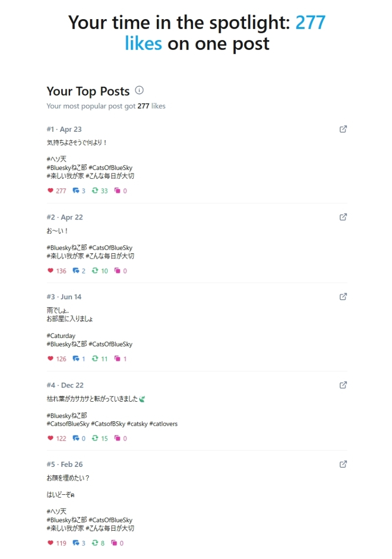Click the "#4 · Dec 22" post header

pos(65,385)
